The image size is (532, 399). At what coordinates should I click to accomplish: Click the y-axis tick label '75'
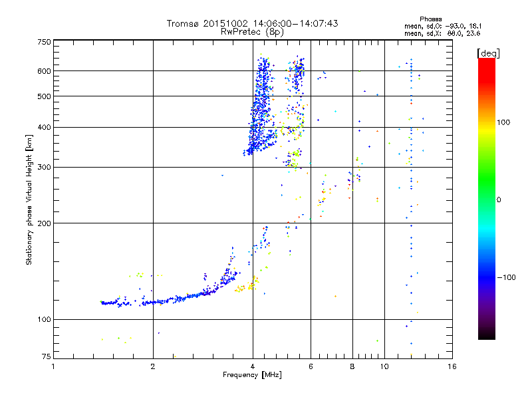[47, 356]
